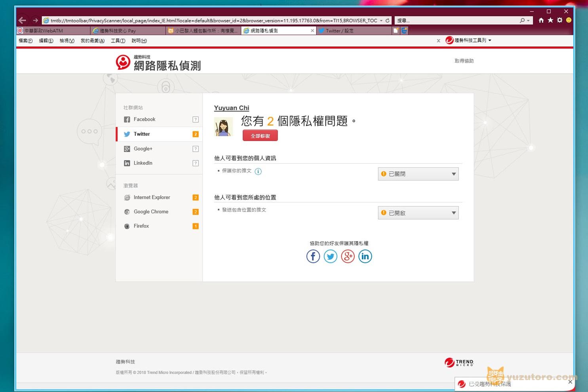Image resolution: width=588 pixels, height=392 pixels.
Task: Open the browser Home icon
Action: click(x=541, y=20)
